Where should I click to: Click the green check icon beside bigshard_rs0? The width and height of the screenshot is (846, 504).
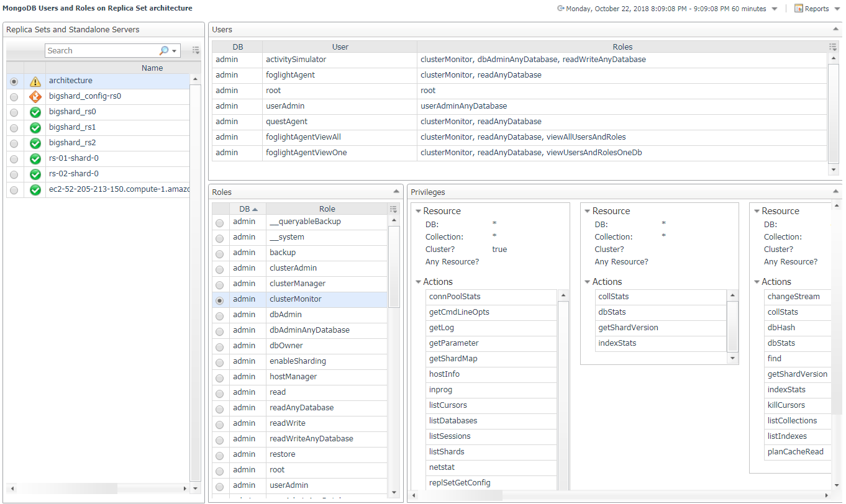pyautogui.click(x=35, y=112)
